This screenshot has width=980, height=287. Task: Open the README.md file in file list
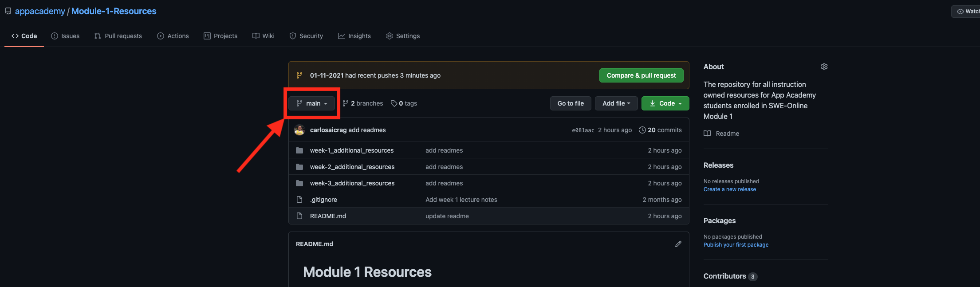[x=328, y=216]
